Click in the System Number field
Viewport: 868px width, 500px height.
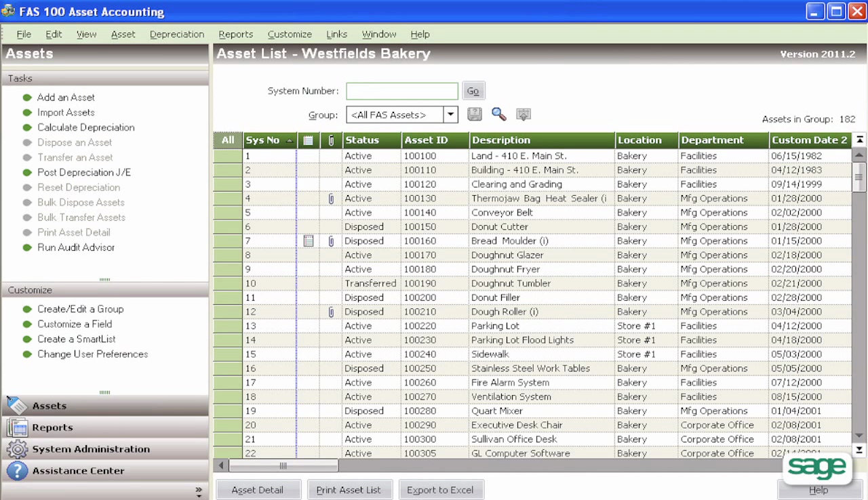coord(402,91)
